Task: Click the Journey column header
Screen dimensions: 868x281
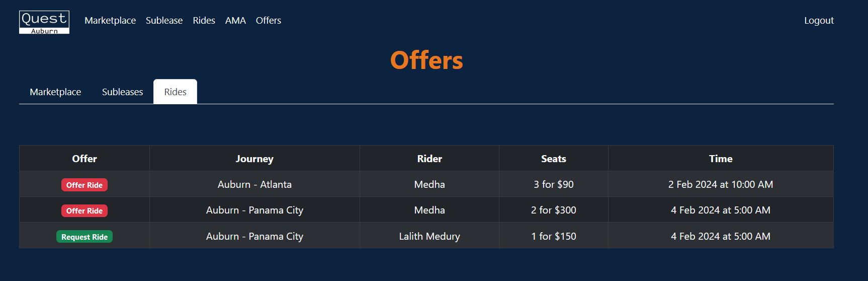Action: tap(254, 159)
